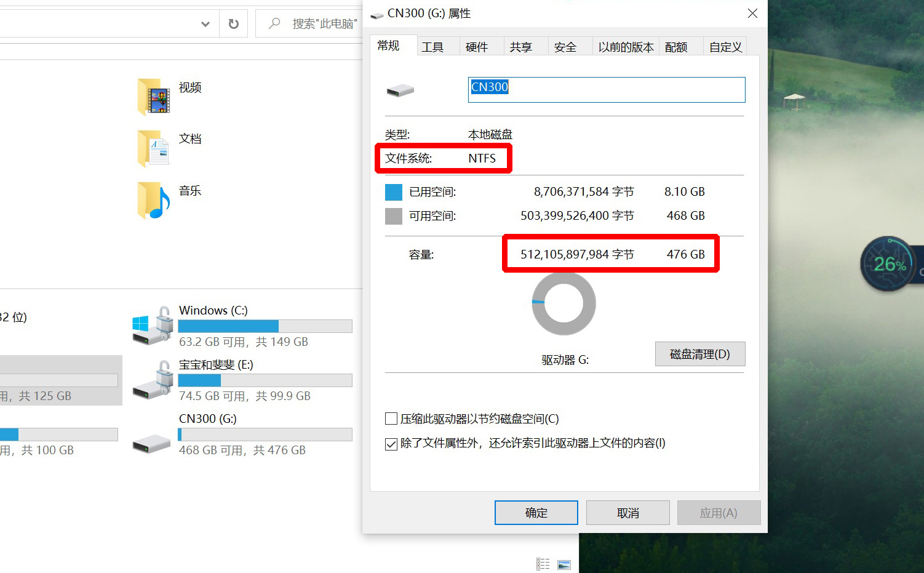
Task: Select the 视频 folder label
Action: (190, 87)
